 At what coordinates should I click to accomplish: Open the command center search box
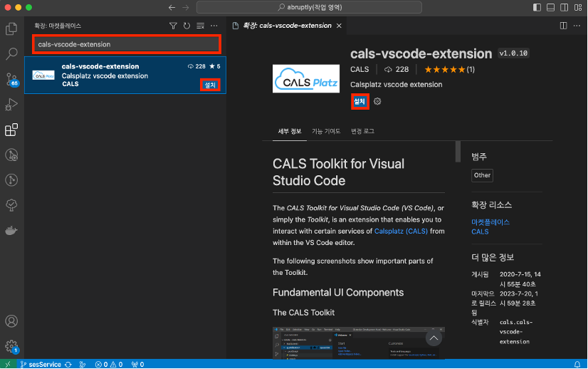pos(309,8)
